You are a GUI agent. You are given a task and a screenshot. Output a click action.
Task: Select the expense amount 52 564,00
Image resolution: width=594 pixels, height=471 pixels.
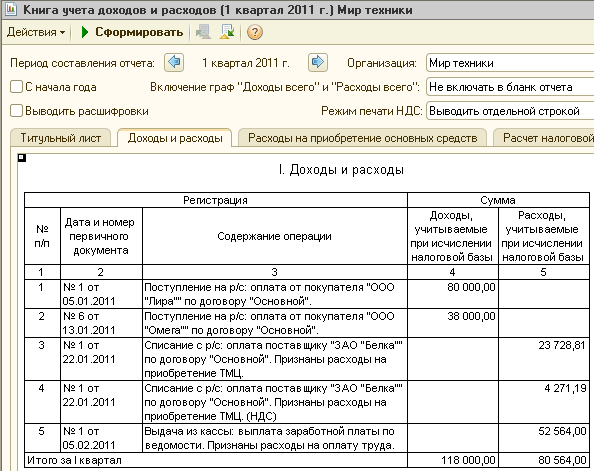pos(543,438)
